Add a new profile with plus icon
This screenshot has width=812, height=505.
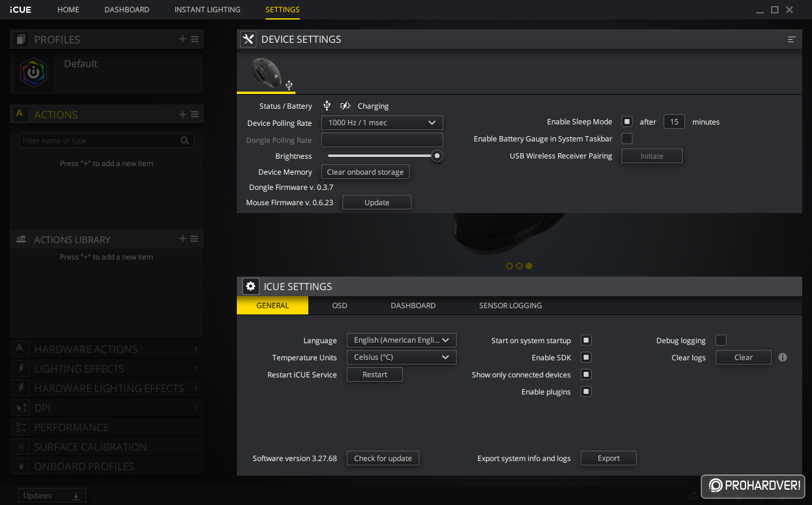pos(183,39)
